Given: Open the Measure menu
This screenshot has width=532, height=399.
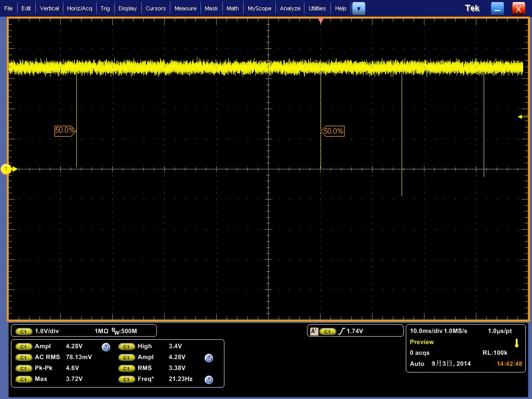Looking at the screenshot, I should point(185,8).
